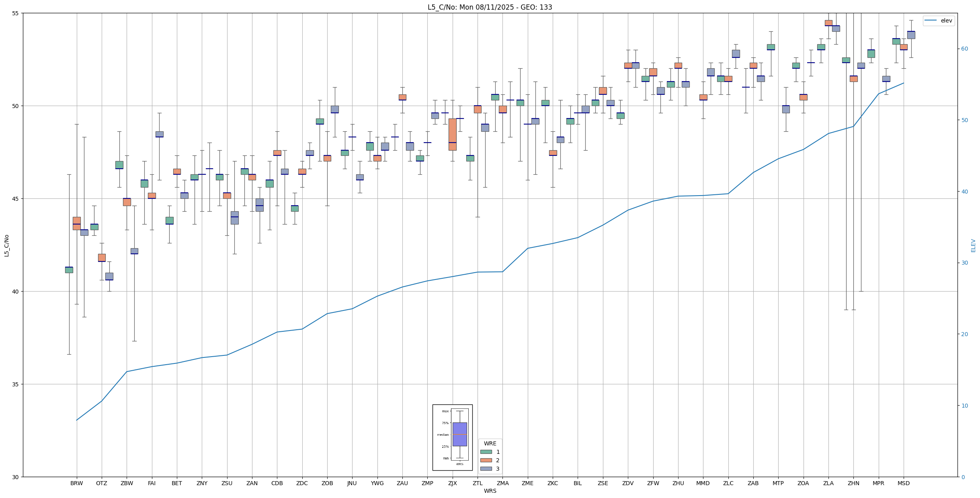The height and width of the screenshot is (498, 980).
Task: Click the BRW station tick label
Action: click(x=76, y=483)
